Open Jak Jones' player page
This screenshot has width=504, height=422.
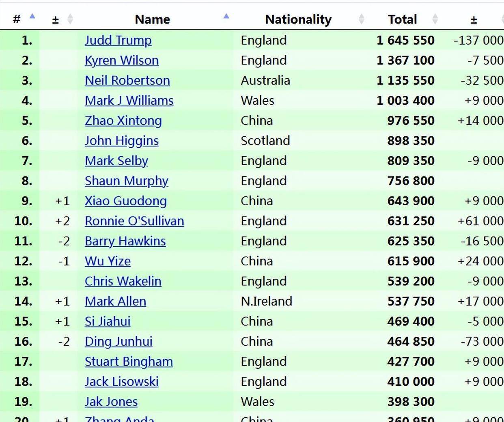[x=111, y=402]
